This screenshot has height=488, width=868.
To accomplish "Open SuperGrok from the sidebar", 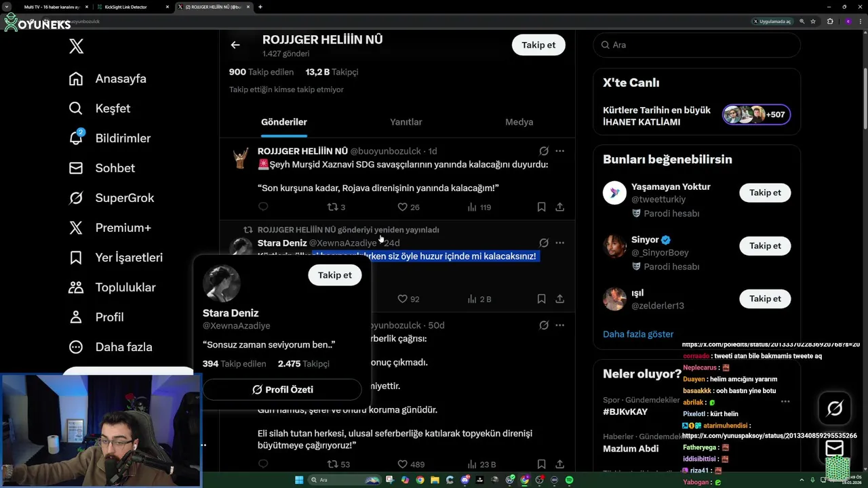I will tap(112, 198).
